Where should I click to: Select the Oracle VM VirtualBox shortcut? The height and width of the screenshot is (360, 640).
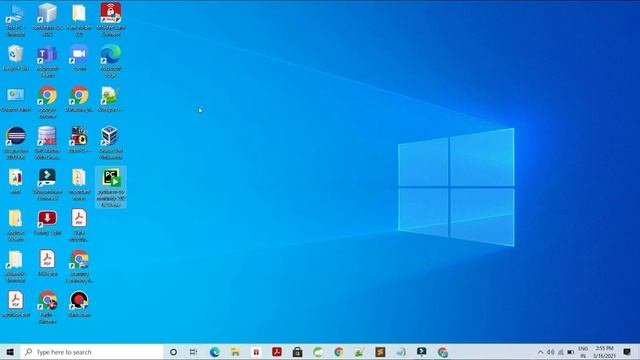[111, 143]
